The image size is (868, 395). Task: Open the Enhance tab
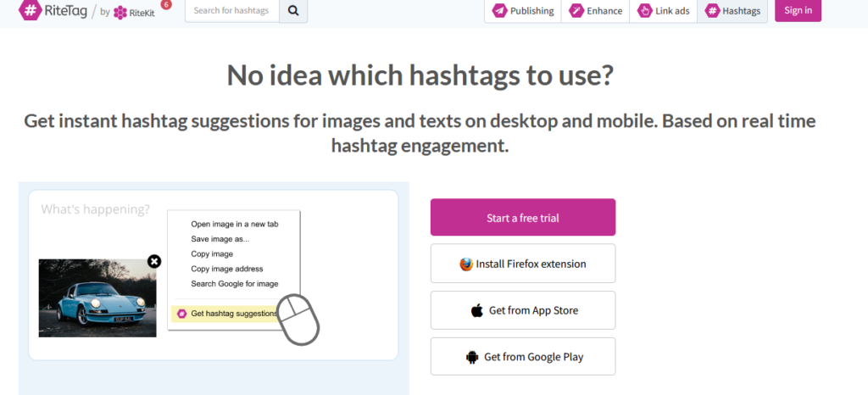click(x=596, y=10)
